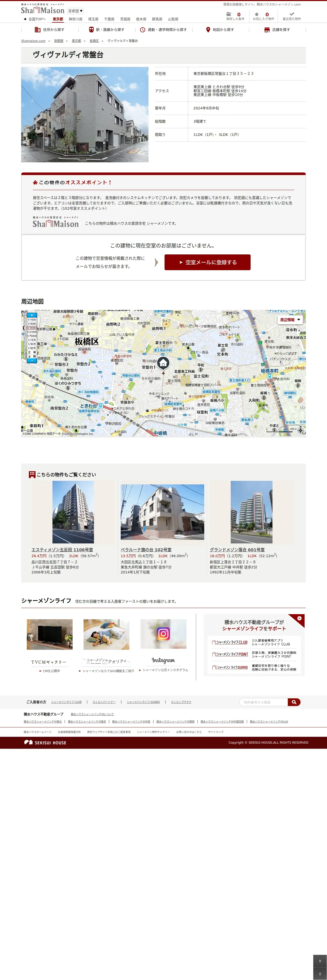The width and height of the screenshot is (327, 980).
Task: Click the Instagram logo icon
Action: (163, 633)
